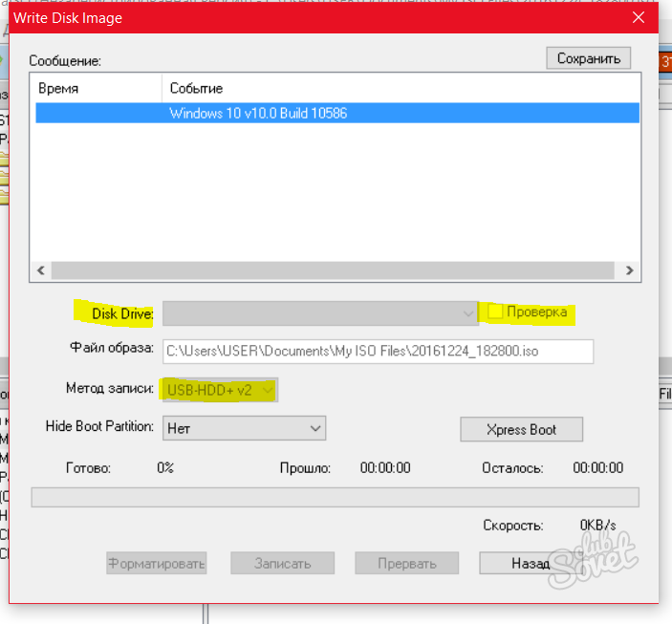Click the Время column header
Screen dimensions: 672x624
click(96, 88)
